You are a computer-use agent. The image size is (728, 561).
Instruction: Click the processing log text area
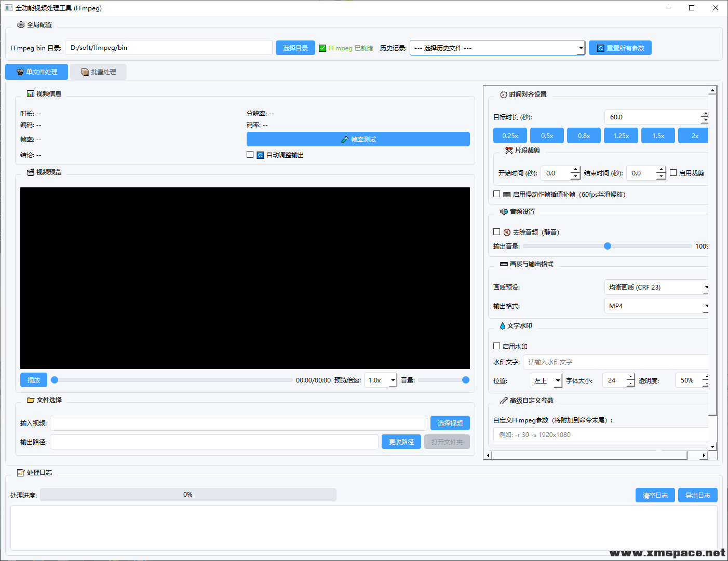click(x=364, y=528)
